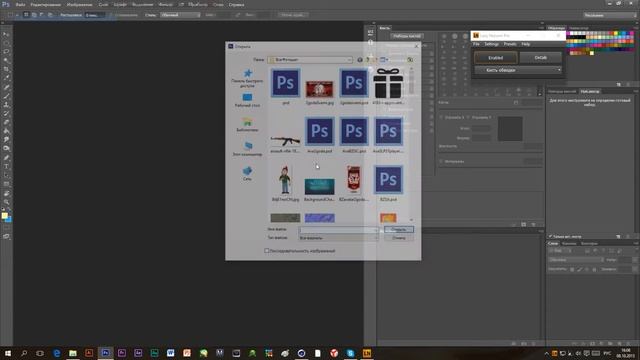Select the Rectangular Marquee tool
Image resolution: width=640 pixels, height=360 pixels.
(x=6, y=43)
